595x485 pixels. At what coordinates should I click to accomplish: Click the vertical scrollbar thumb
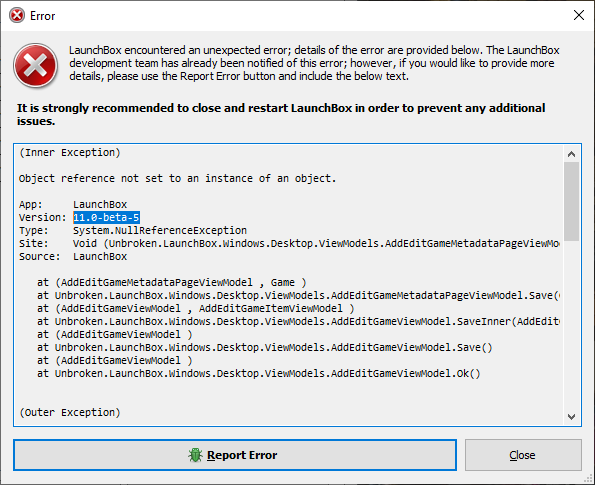click(x=571, y=202)
